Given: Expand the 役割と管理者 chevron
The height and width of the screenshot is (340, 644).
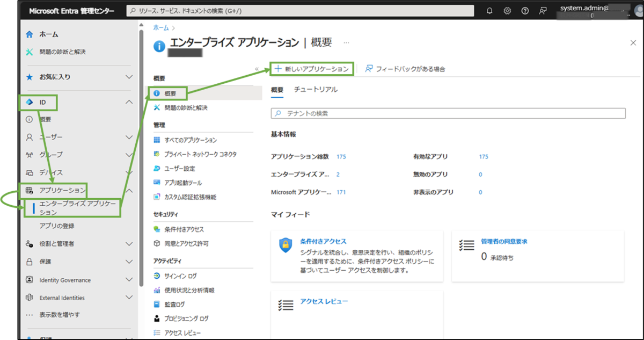Looking at the screenshot, I should 129,244.
